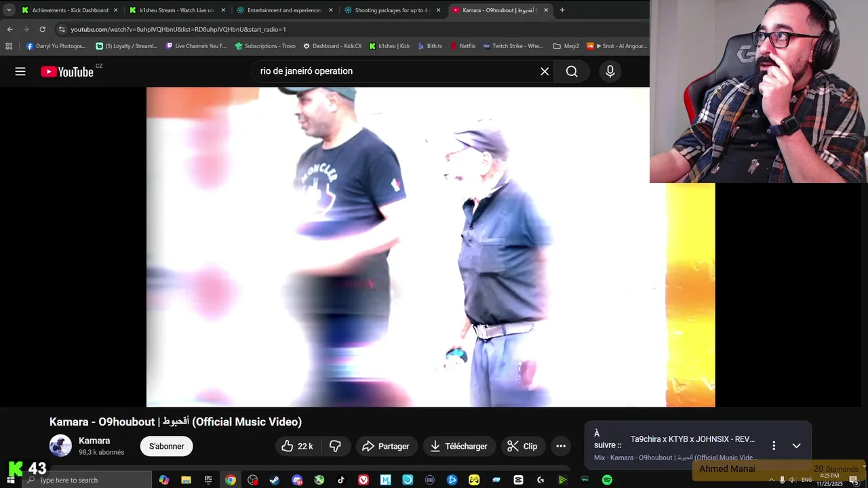Switch to Chrome in the taskbar
Viewport: 868px width, 488px height.
pos(231,480)
